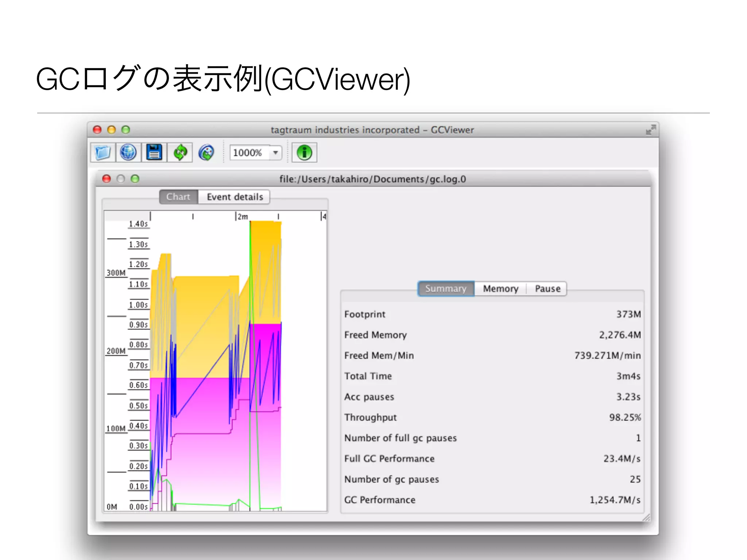
Task: Click the Footprint value 373M
Action: click(x=628, y=314)
